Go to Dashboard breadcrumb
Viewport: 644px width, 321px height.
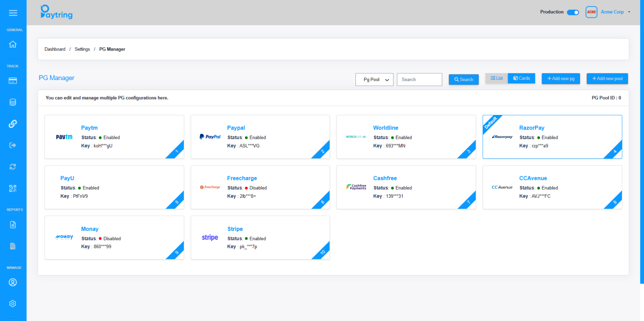click(55, 49)
